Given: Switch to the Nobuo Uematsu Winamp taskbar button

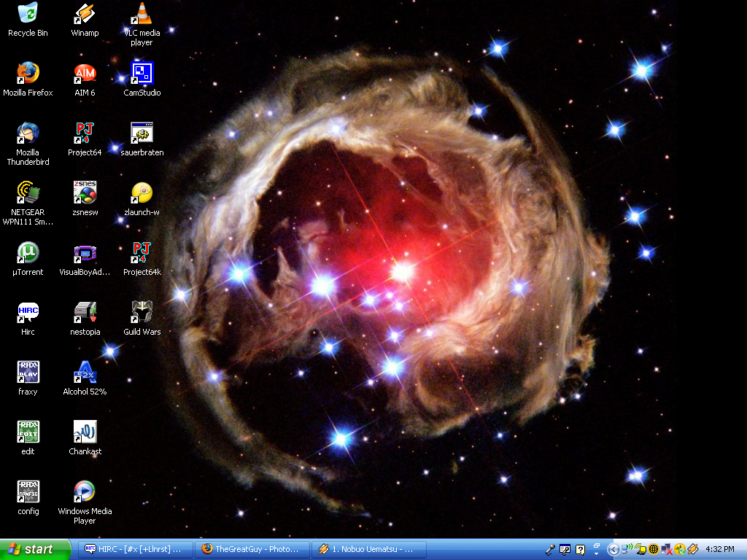Looking at the screenshot, I should tap(368, 549).
